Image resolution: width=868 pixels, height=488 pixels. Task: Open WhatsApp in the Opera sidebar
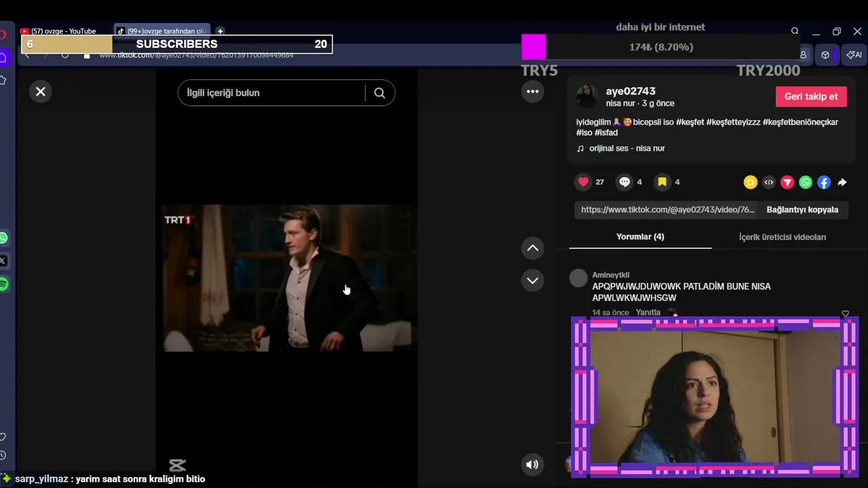(3, 238)
